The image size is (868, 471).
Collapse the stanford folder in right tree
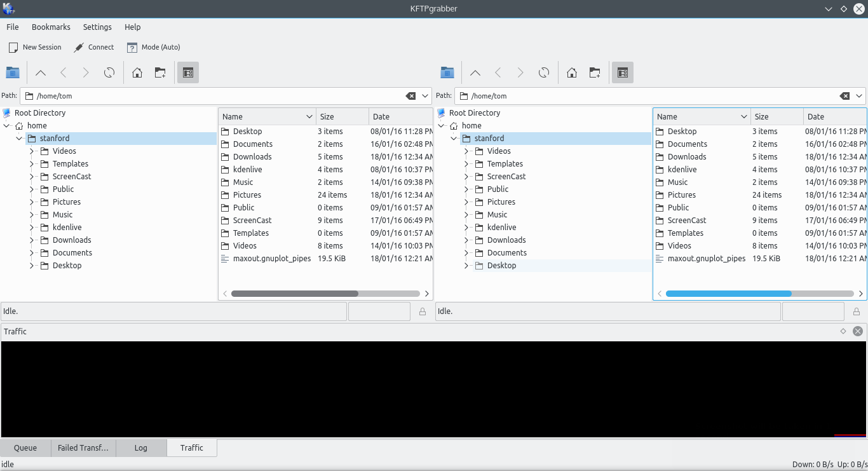point(454,139)
